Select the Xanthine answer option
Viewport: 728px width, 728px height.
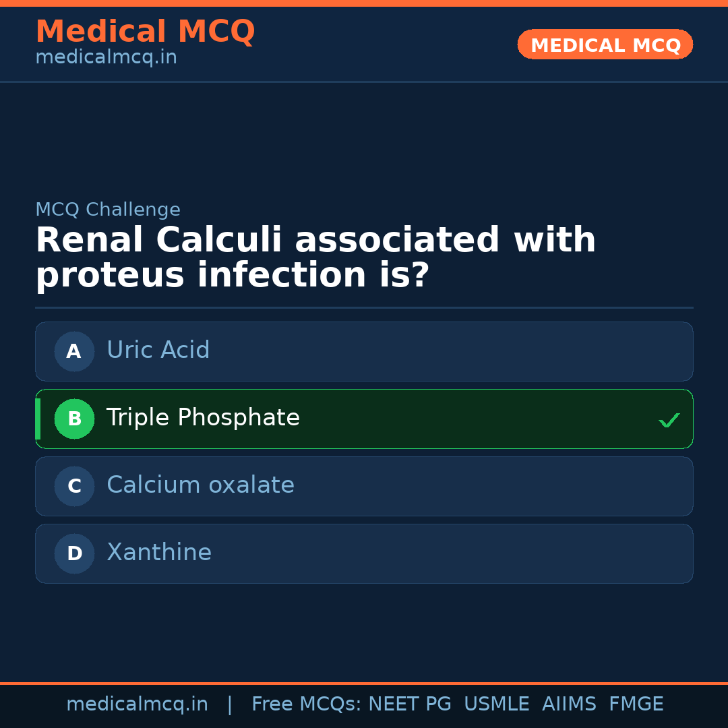pos(364,553)
